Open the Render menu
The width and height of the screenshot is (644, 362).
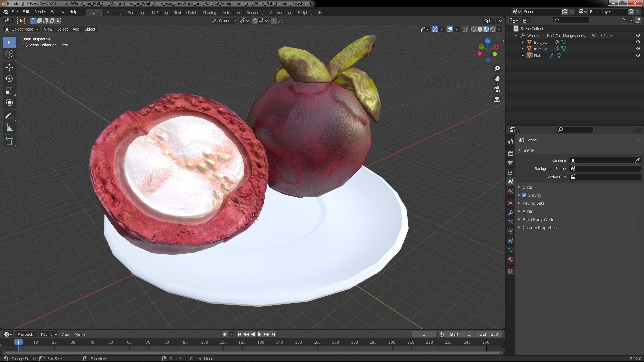[x=40, y=12]
